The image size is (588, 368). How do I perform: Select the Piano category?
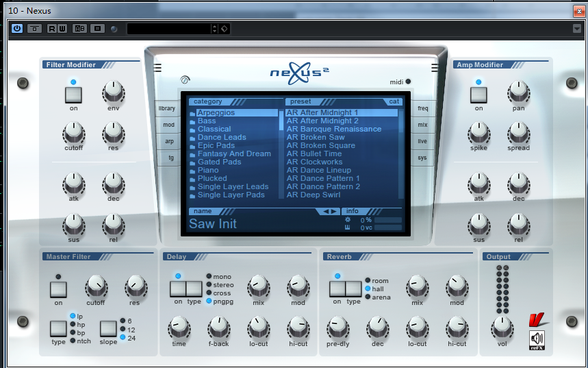click(x=208, y=171)
